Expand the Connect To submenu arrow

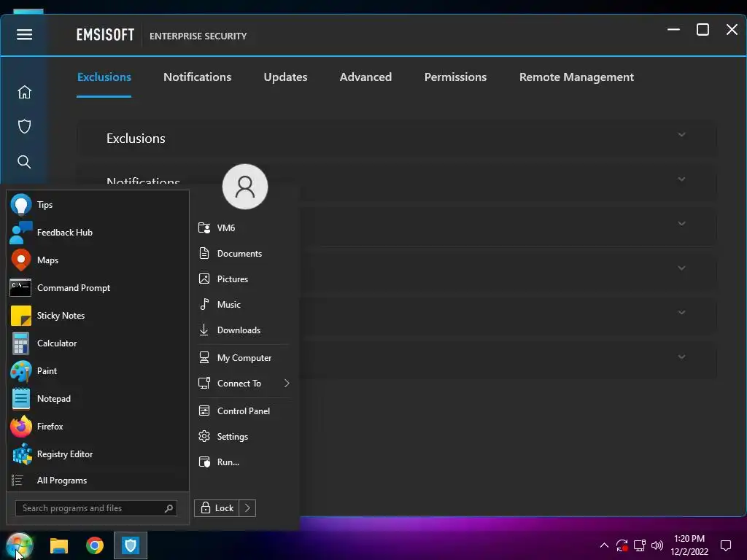pos(286,384)
